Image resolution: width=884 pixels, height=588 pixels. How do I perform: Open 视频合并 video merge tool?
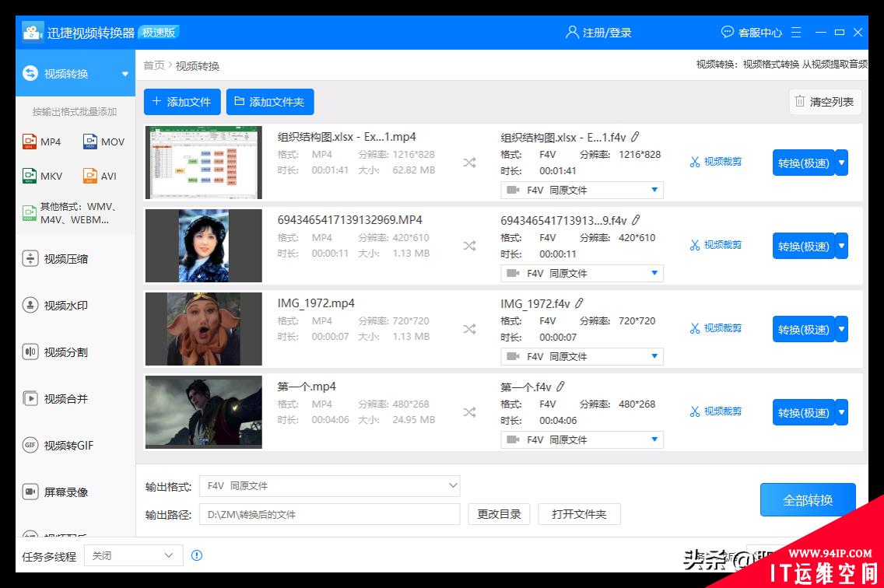(x=55, y=398)
